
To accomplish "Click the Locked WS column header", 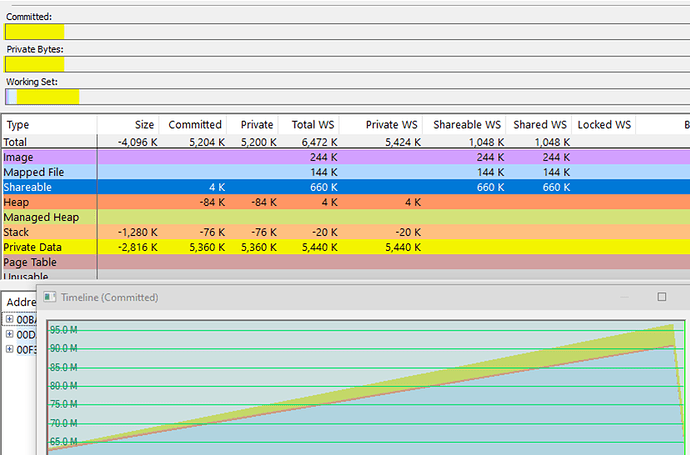I will pos(604,125).
